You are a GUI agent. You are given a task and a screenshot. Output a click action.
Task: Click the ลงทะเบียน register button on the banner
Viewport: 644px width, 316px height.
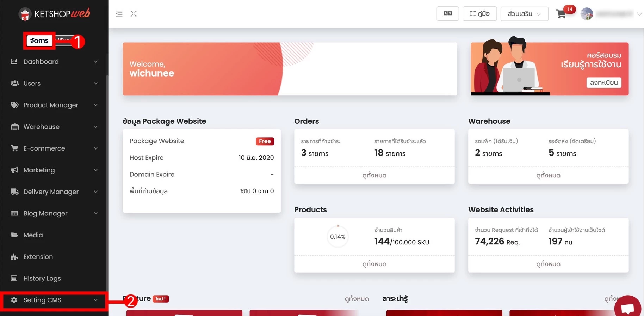point(603,83)
